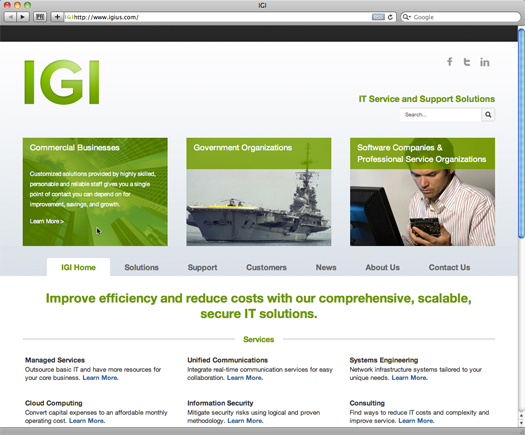Click the Commercial Businesses card heading
The width and height of the screenshot is (525, 435).
tap(74, 148)
